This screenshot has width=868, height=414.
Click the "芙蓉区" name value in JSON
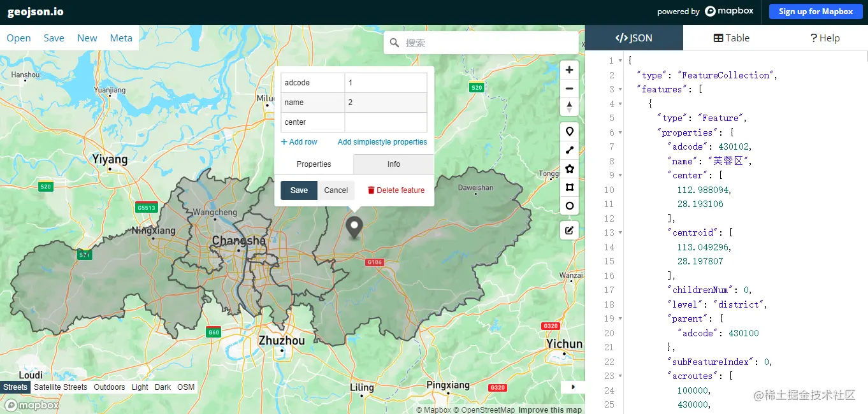[730, 161]
